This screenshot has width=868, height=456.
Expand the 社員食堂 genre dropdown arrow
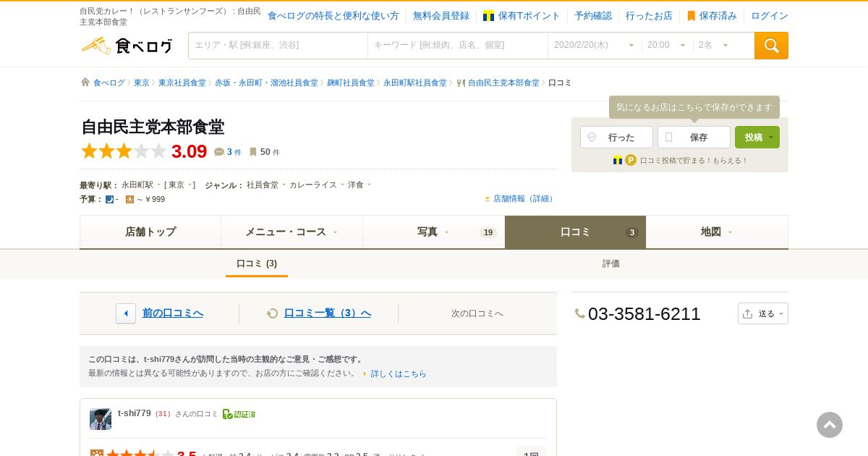click(x=284, y=185)
